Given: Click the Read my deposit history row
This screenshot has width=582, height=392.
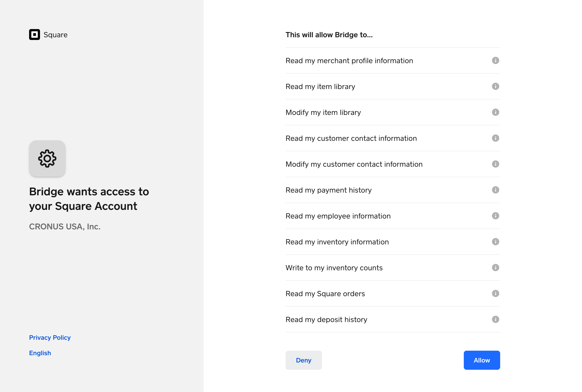Looking at the screenshot, I should [x=326, y=320].
